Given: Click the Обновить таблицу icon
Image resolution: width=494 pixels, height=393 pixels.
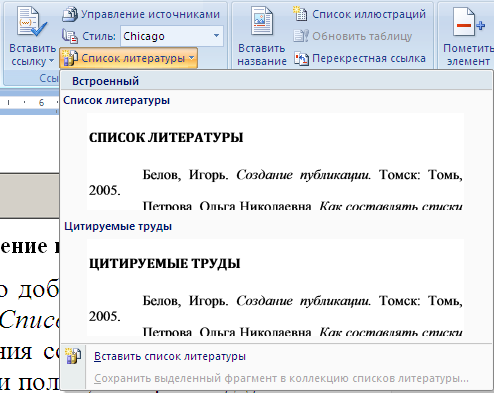Looking at the screenshot, I should point(301,36).
